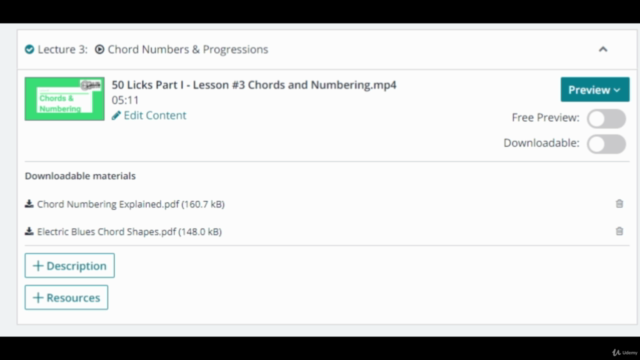
Task: Open the Preview dropdown menu
Action: (x=595, y=89)
